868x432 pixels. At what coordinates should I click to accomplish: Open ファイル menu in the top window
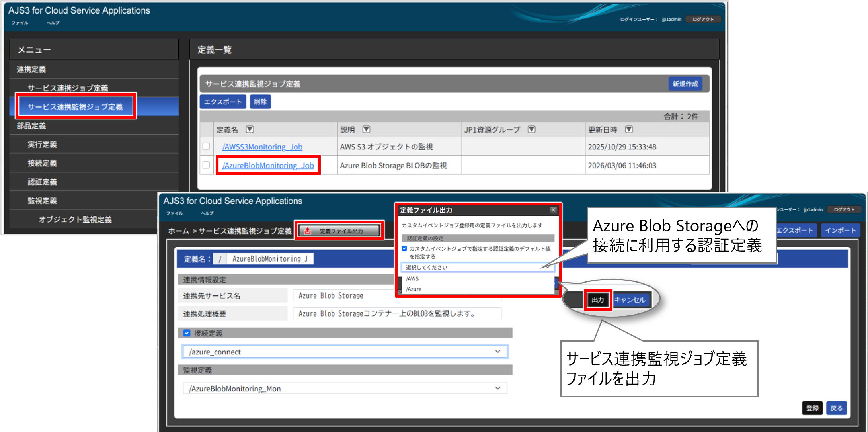(x=20, y=23)
